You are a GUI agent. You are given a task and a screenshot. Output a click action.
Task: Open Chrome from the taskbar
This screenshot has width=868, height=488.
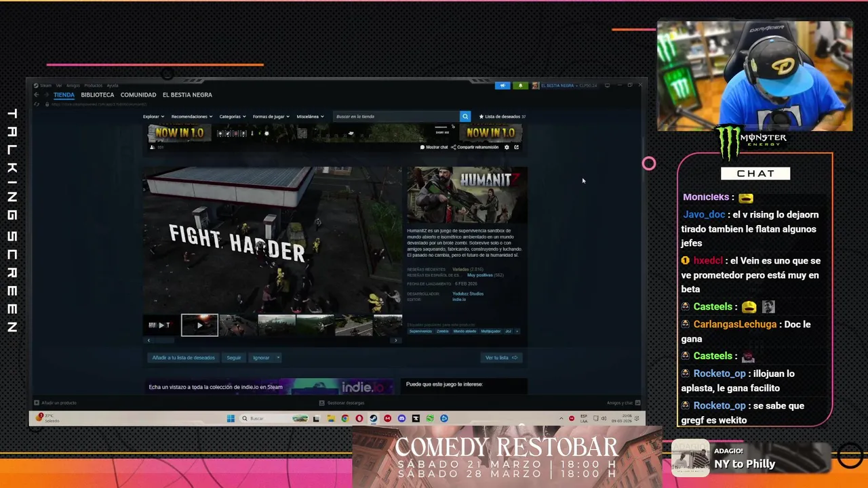click(x=344, y=418)
